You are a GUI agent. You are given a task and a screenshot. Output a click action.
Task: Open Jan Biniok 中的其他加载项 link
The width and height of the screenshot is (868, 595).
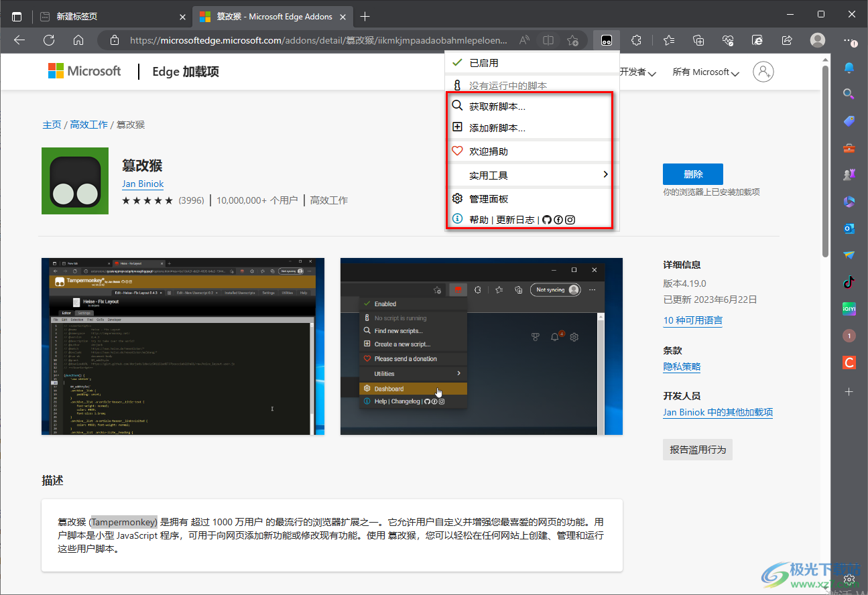point(718,412)
